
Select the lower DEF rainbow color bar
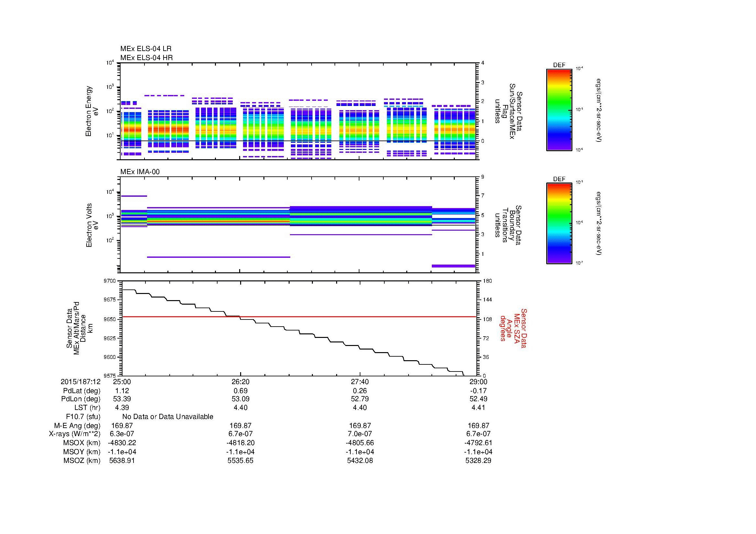click(559, 224)
